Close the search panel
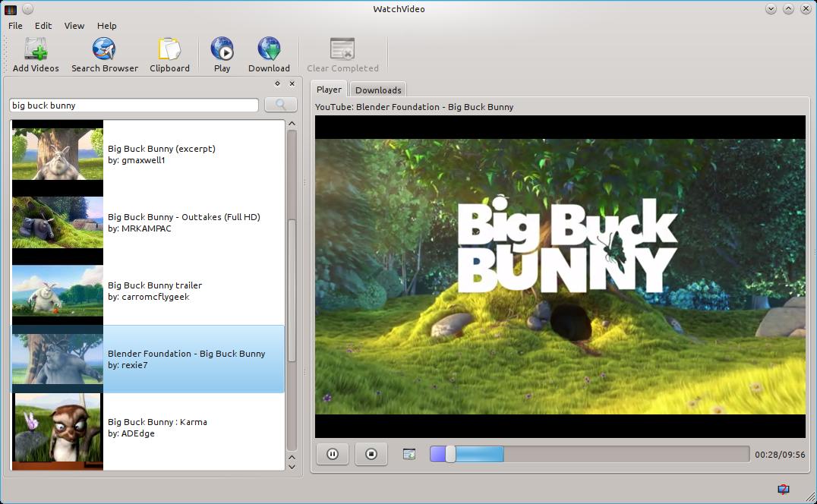This screenshot has height=504, width=817. click(292, 83)
